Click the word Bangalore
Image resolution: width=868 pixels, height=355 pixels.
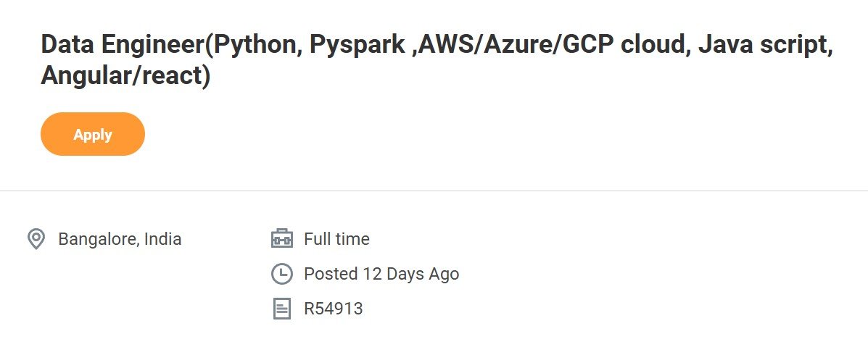pos(97,239)
